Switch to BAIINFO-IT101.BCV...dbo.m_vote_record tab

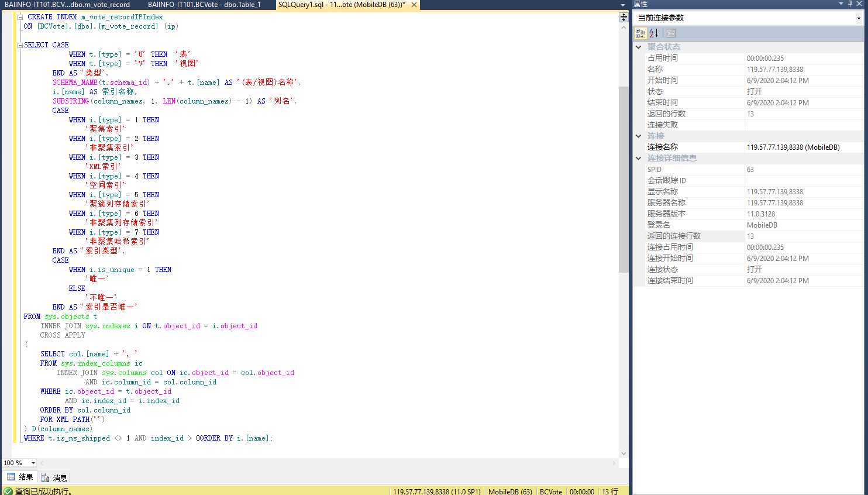click(x=67, y=5)
